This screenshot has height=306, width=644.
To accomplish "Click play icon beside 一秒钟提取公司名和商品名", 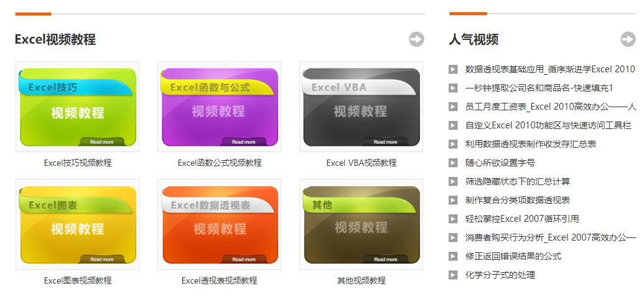I will pyautogui.click(x=453, y=88).
